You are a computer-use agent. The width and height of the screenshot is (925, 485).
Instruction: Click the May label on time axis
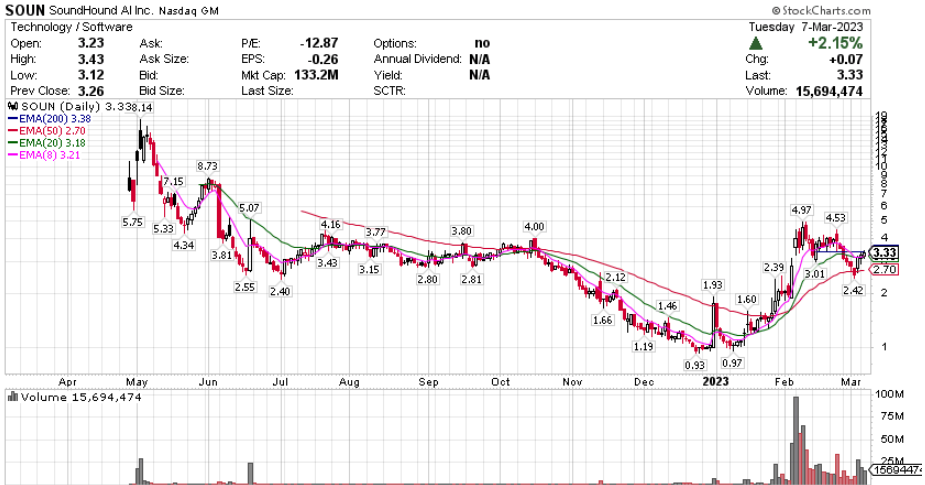(x=137, y=382)
